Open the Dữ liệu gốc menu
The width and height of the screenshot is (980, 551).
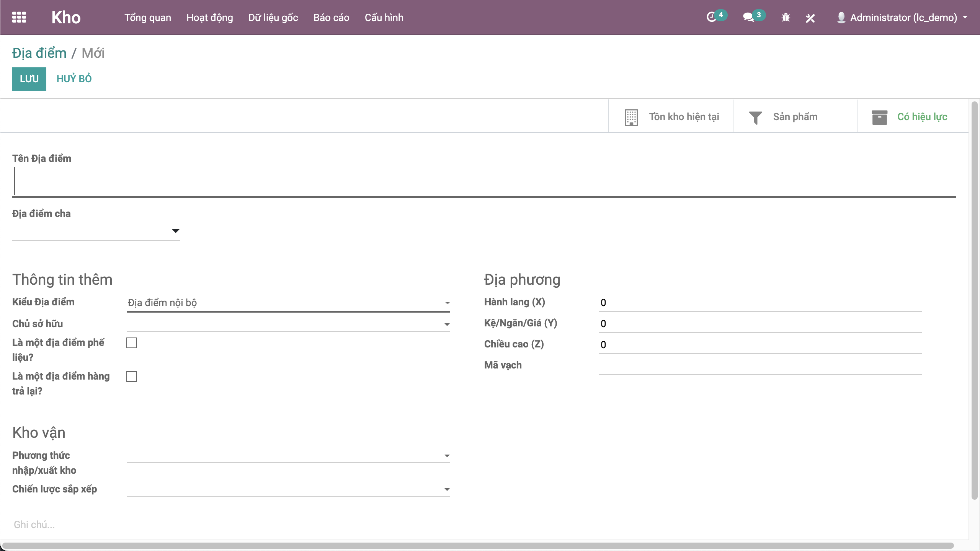pos(273,18)
